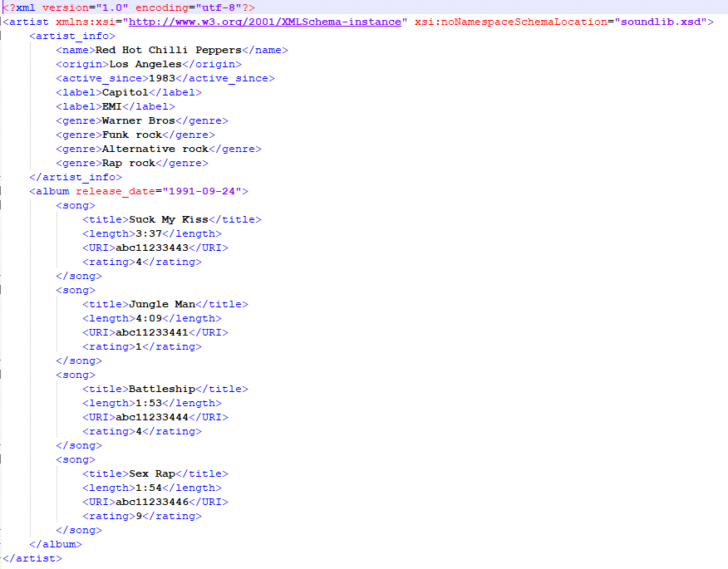The image size is (728, 569).
Task: Select the xmlns:xsi attribute name
Action: point(86,22)
